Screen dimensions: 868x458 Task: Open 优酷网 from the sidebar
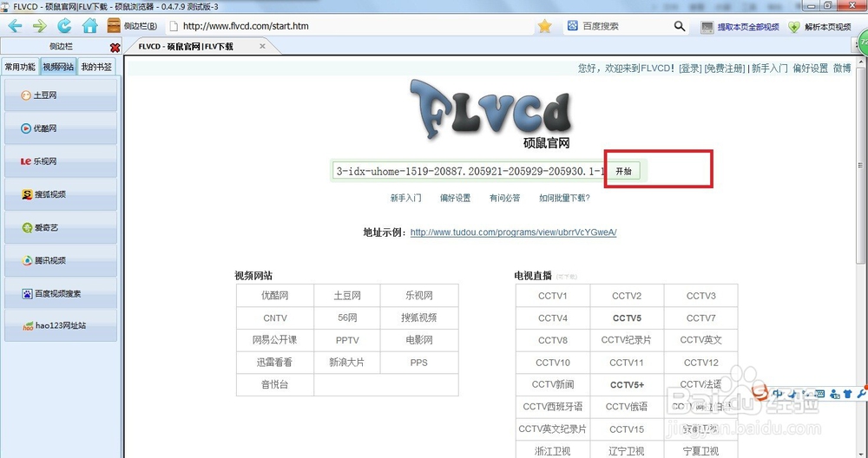coord(61,128)
